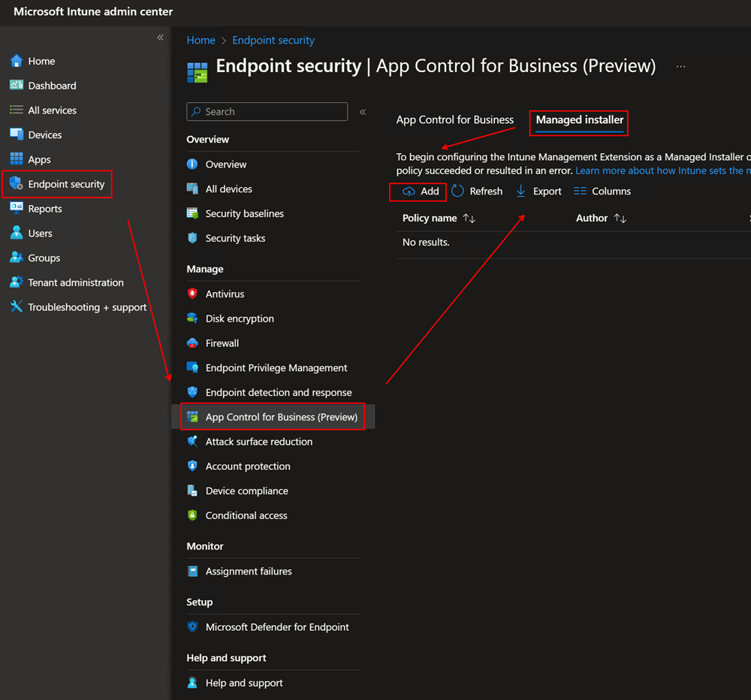Click the Endpoint detection and response icon
The height and width of the screenshot is (700, 751).
coord(192,392)
